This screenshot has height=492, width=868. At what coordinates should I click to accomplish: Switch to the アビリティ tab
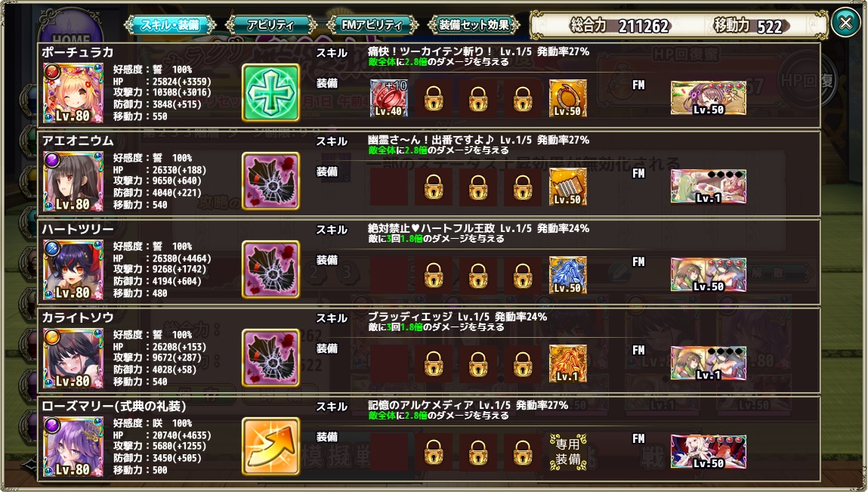[270, 25]
